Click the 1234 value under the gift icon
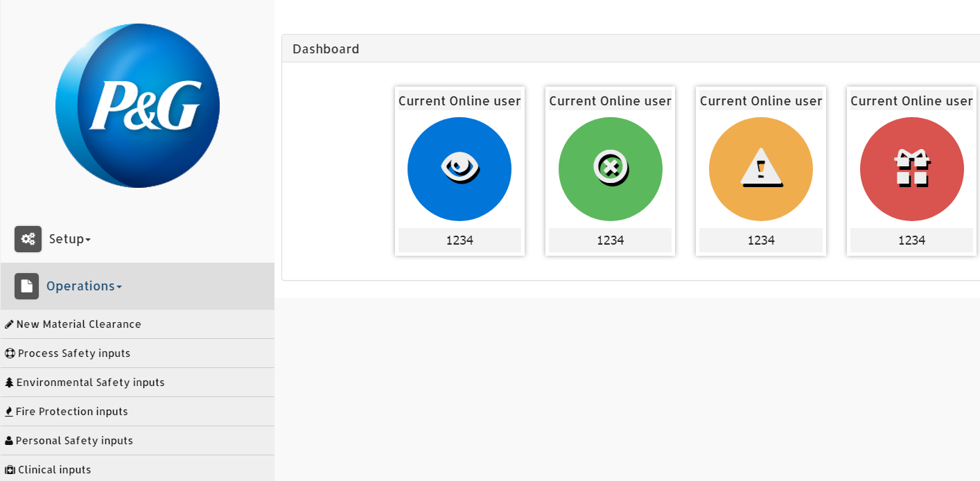 tap(912, 240)
